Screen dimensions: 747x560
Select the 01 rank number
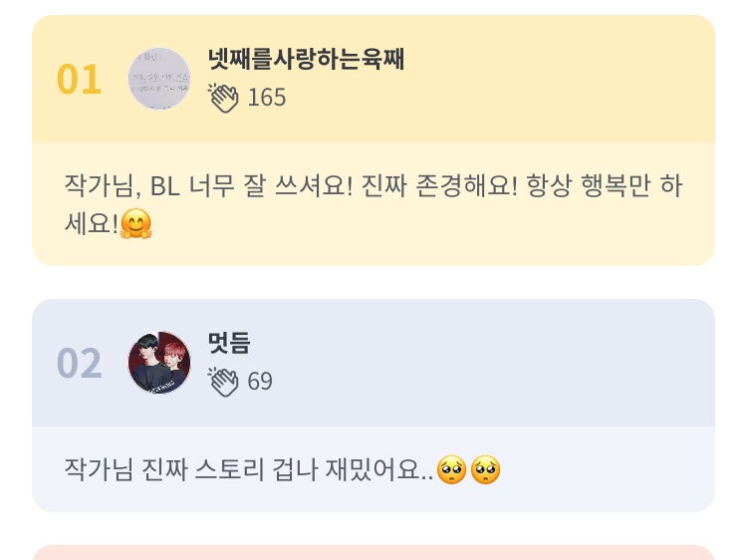click(79, 80)
